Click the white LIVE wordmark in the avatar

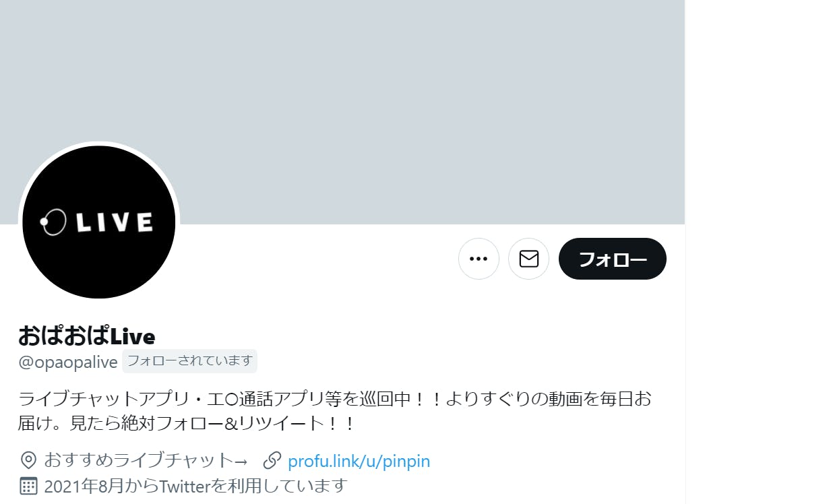[x=115, y=222]
